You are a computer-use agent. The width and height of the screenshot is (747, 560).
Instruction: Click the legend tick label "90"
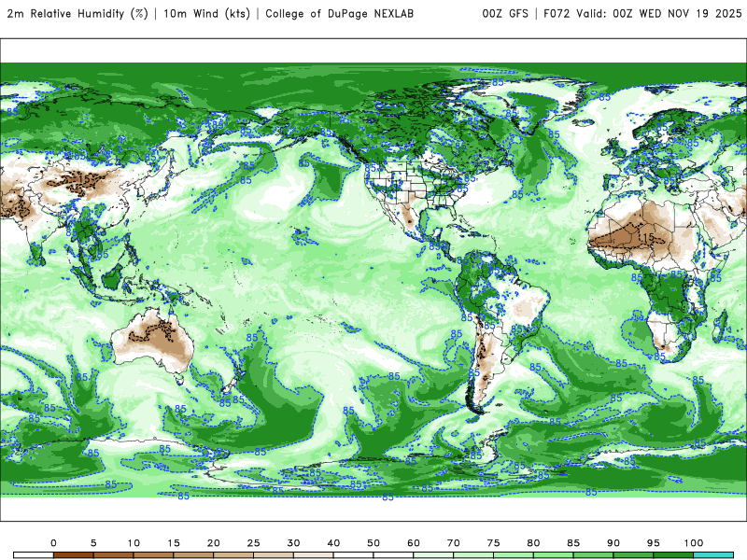pyautogui.click(x=613, y=543)
